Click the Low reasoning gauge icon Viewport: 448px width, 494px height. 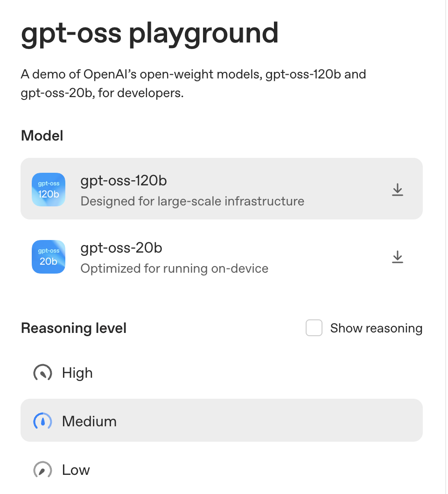pyautogui.click(x=42, y=470)
